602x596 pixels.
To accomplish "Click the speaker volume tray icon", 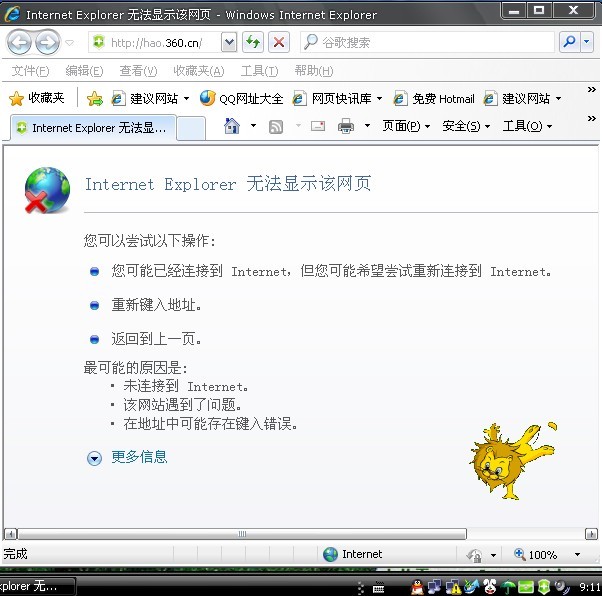I will coord(562,586).
